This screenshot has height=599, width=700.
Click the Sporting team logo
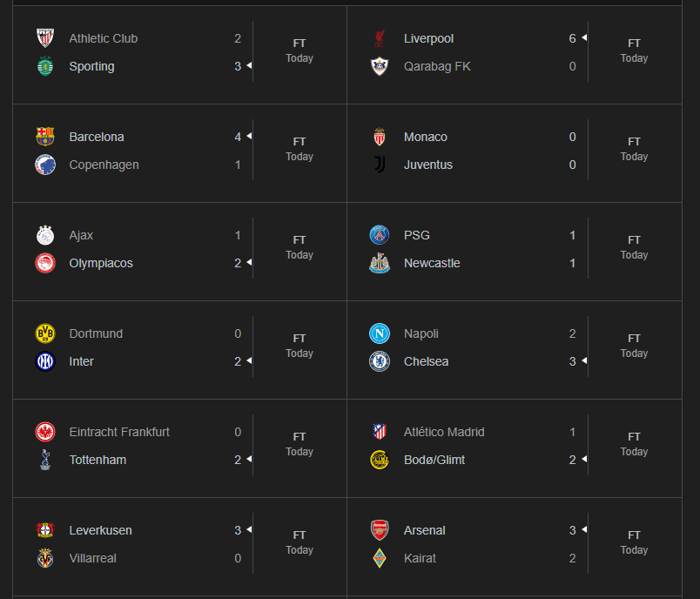point(45,66)
